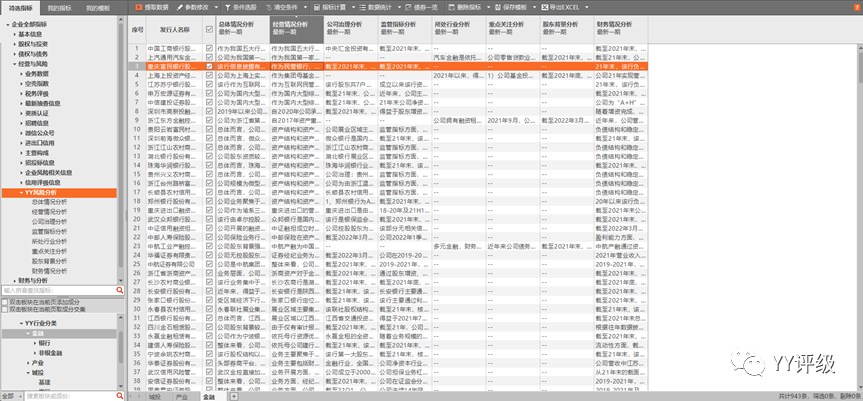
Task: Select 重点关注分析 in the indicator tree
Action: [50, 251]
